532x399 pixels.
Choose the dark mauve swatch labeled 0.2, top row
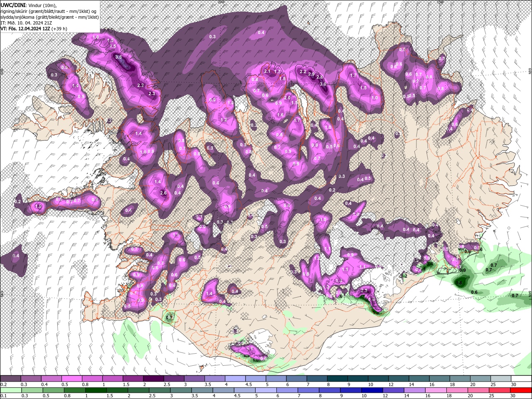(10, 379)
